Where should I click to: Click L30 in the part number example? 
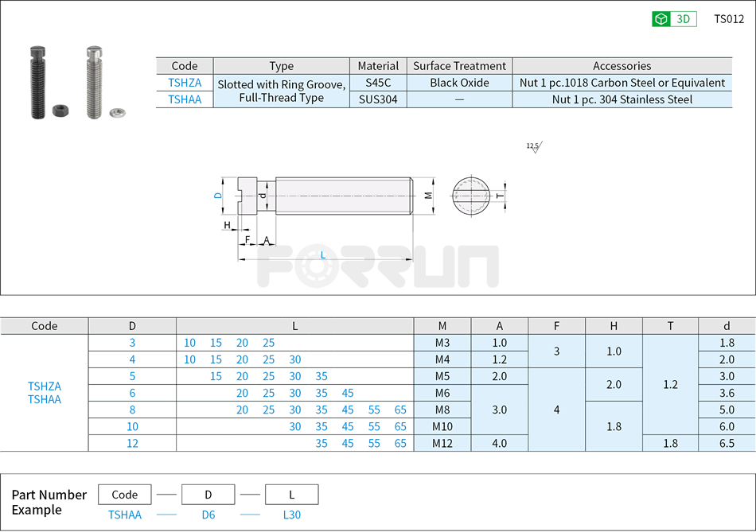click(x=291, y=515)
